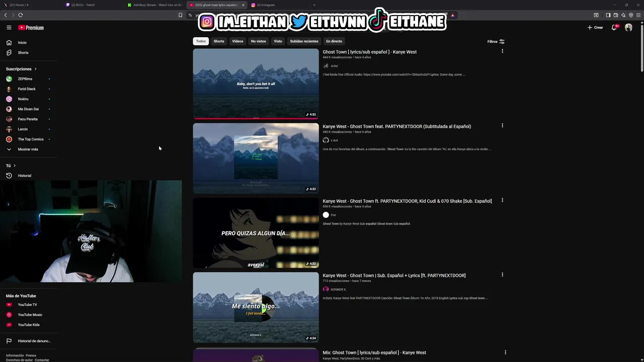644x362 pixels.
Task: Open options menu for the Mix: Ghost Town result
Action: [x=505, y=352]
